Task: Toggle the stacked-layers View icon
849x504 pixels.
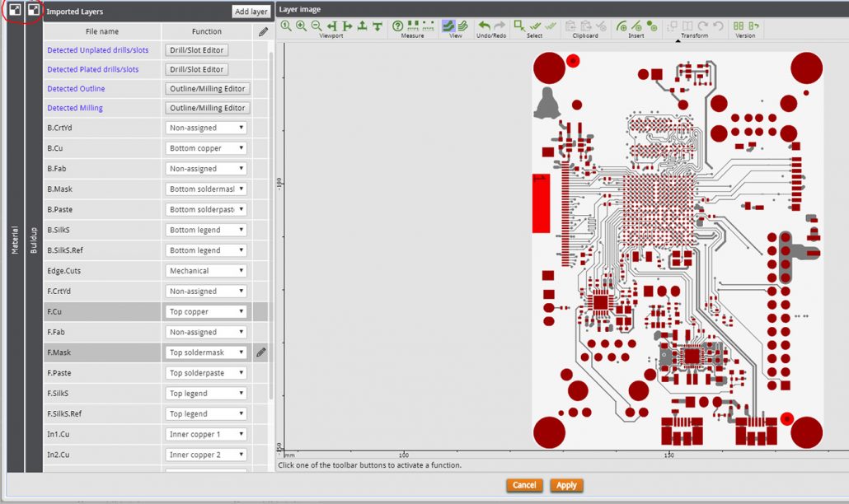Action: 463,26
